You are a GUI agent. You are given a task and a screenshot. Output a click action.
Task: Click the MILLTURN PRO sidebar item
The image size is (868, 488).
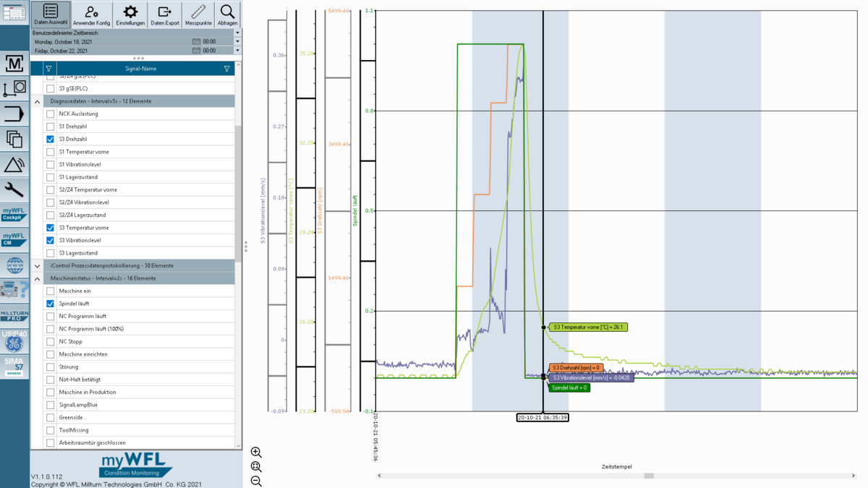coord(14,309)
